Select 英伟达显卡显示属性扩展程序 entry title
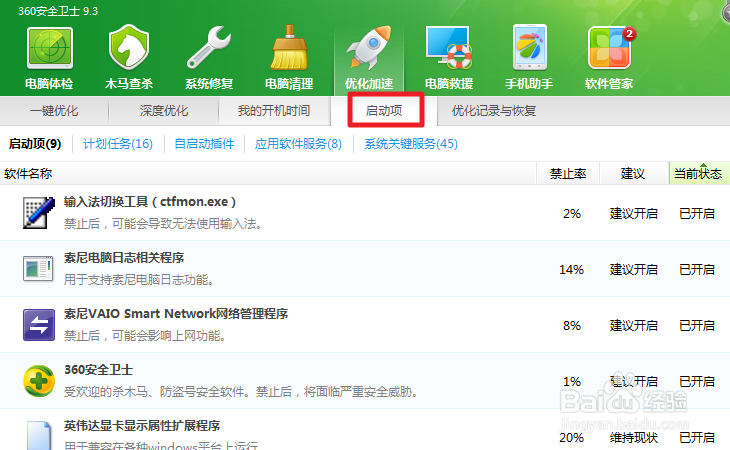730x450 pixels. [x=142, y=426]
